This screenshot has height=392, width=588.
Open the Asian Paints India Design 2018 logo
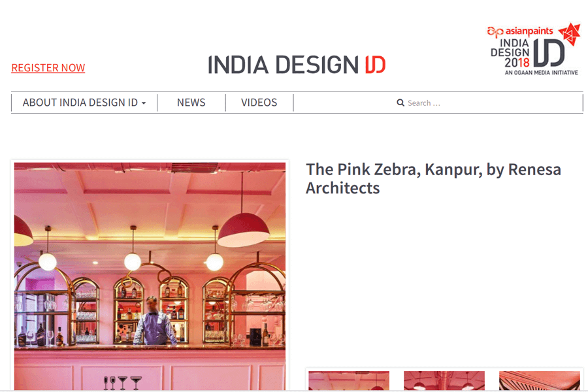533,49
